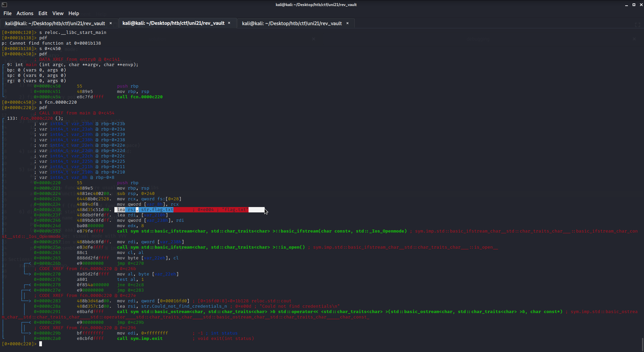Open the Actions menu
Image resolution: width=644 pixels, height=352 pixels.
[x=25, y=13]
